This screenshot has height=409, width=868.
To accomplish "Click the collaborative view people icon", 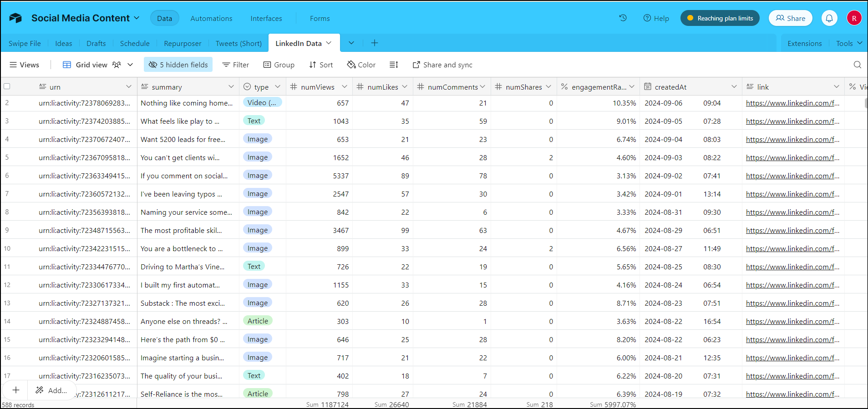I will (x=117, y=65).
